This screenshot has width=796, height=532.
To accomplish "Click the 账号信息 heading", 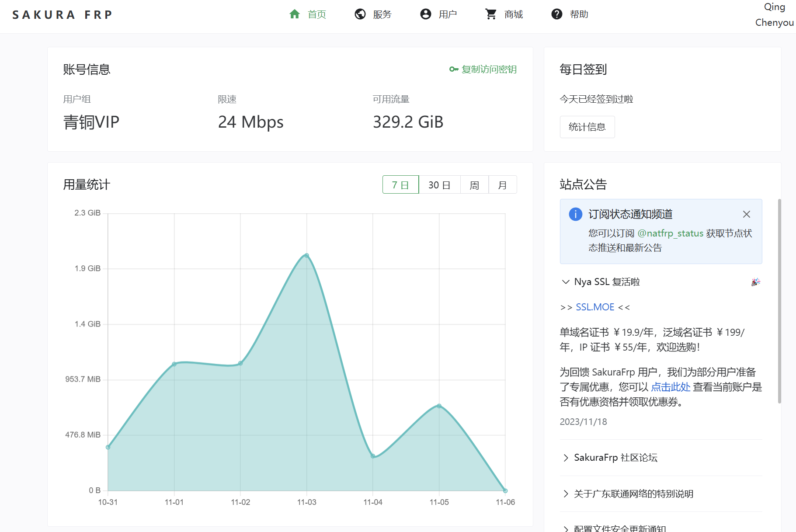I will coord(87,69).
